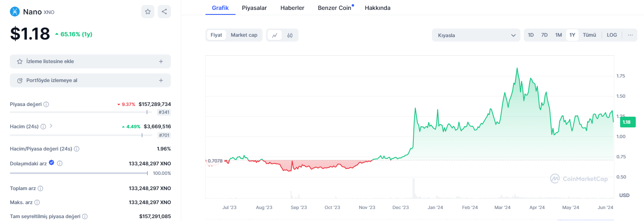The image size is (644, 221).
Task: Click the Piyasa değeri rank progress bar
Action: [x=81, y=112]
